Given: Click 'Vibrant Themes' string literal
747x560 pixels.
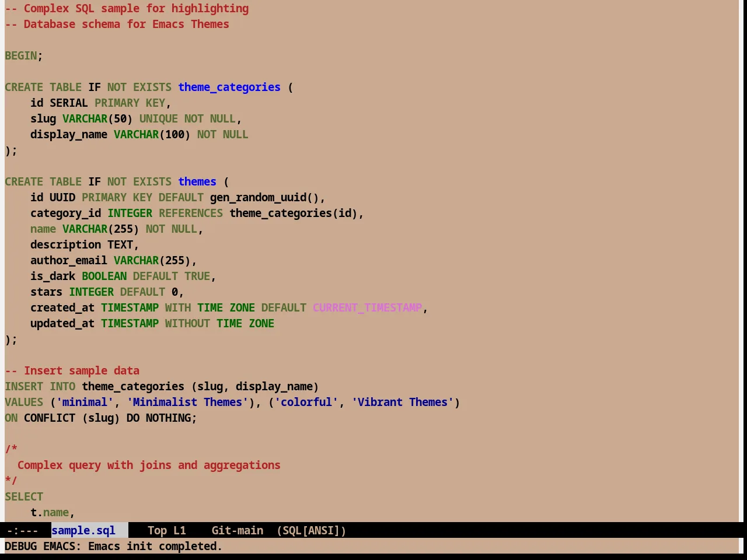Looking at the screenshot, I should point(403,402).
